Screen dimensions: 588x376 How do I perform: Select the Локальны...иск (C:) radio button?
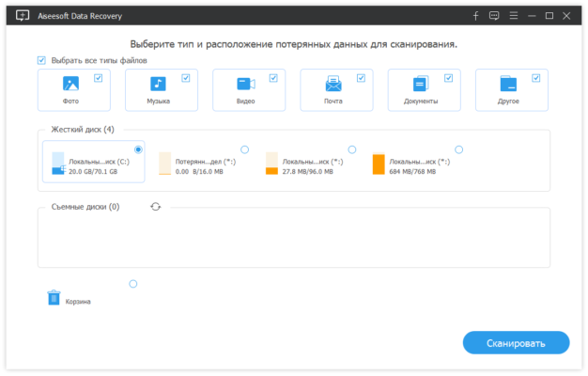[138, 149]
